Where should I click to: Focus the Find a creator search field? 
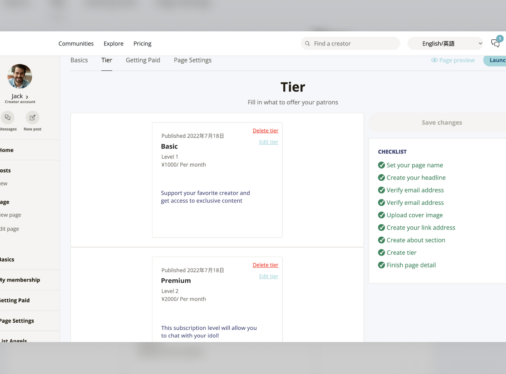350,43
